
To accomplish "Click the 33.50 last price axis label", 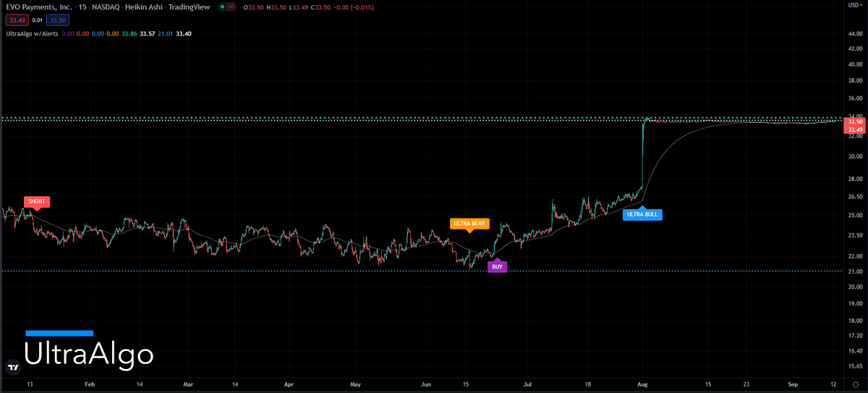I will click(x=854, y=122).
